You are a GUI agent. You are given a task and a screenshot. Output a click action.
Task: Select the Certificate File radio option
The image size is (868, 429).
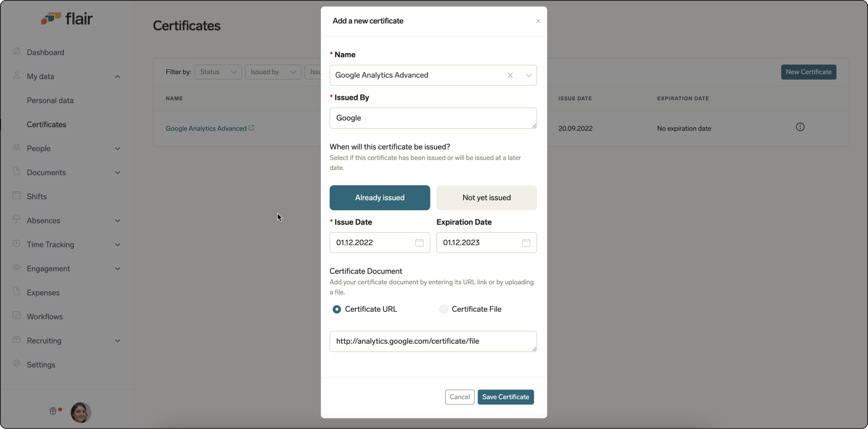pos(443,309)
